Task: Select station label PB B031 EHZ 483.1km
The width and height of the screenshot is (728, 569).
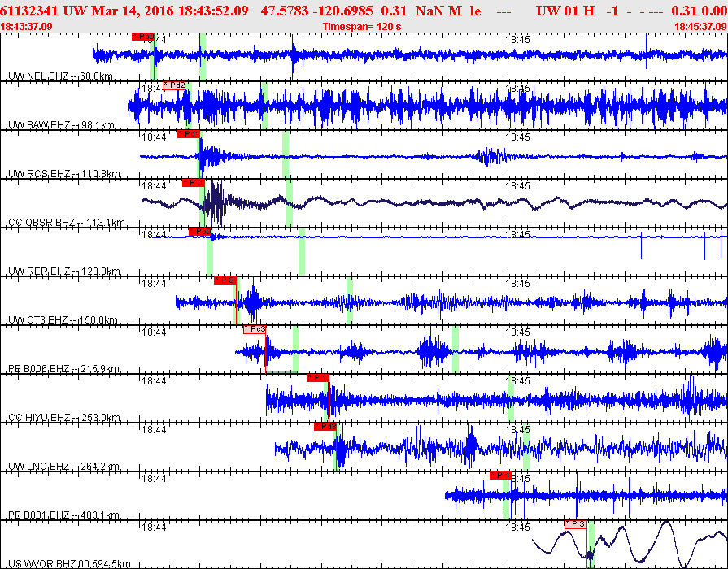Action: pos(64,515)
